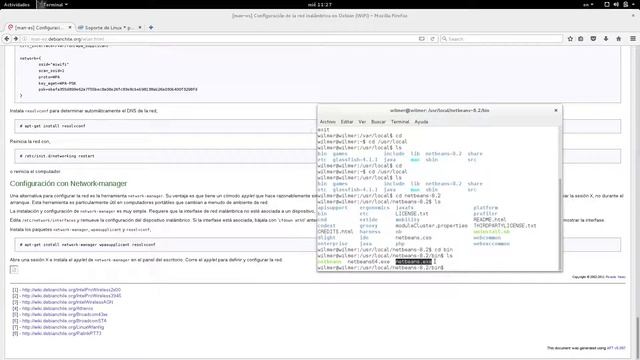640x360 pixels.
Task: Click '# apt-get install resolvconf' code line
Action: click(53, 126)
